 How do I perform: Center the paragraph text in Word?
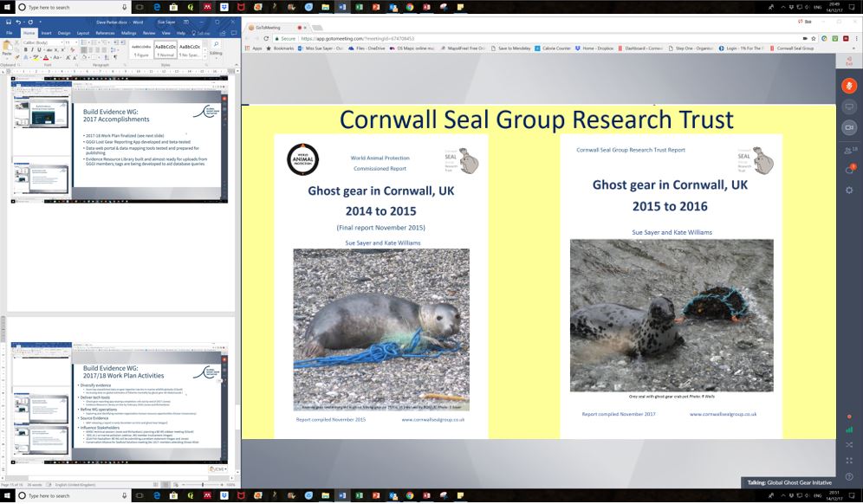[x=91, y=49]
